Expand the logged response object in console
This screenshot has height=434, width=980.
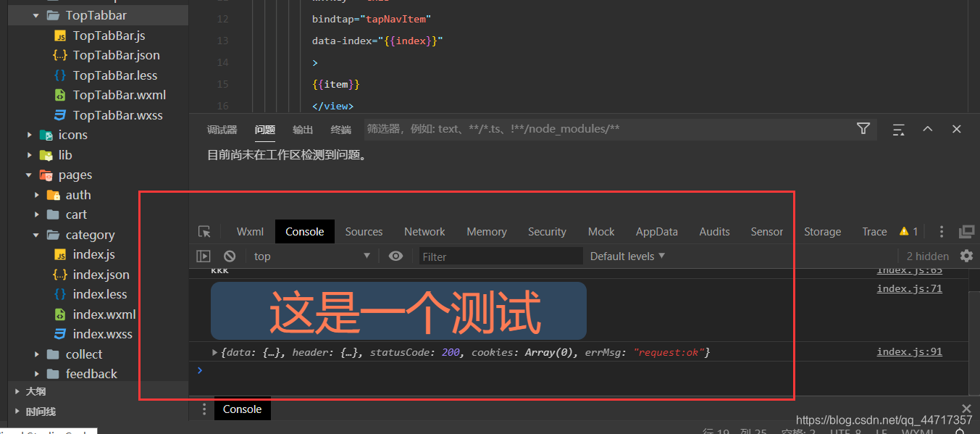click(x=214, y=353)
